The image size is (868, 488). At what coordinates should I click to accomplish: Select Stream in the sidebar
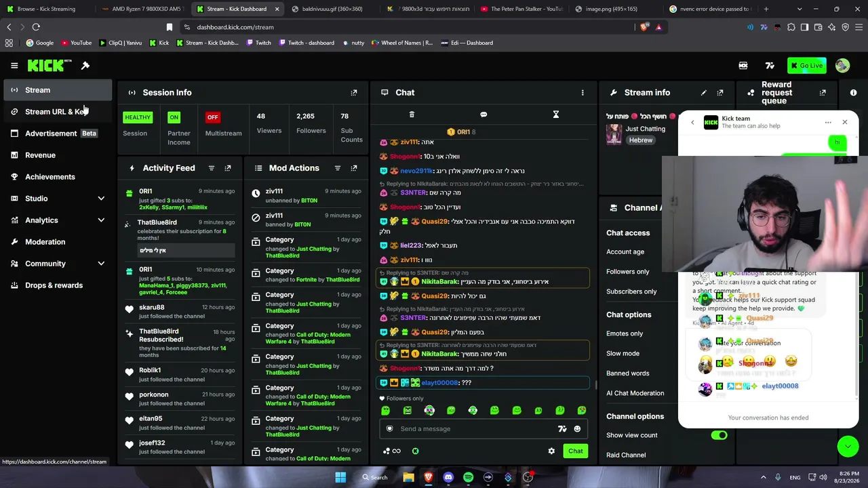58,90
